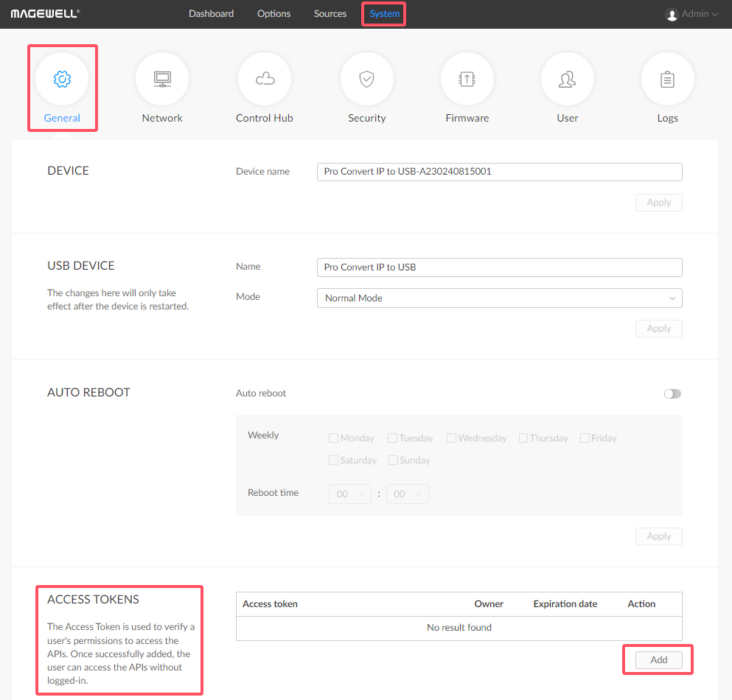Apply the Device name change

click(x=658, y=203)
